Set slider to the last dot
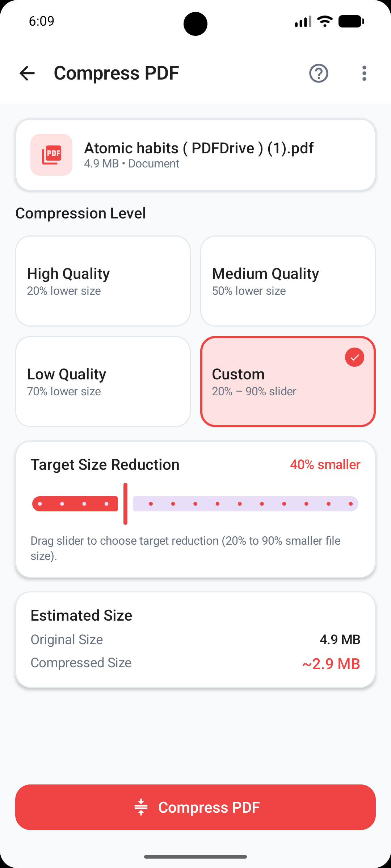 [x=350, y=504]
